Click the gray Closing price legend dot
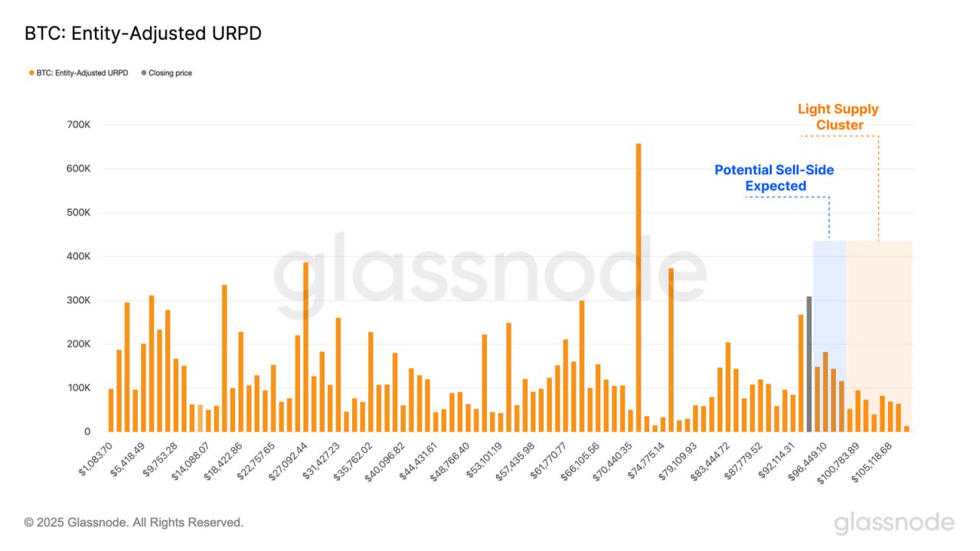The height and width of the screenshot is (551, 980). coord(143,73)
